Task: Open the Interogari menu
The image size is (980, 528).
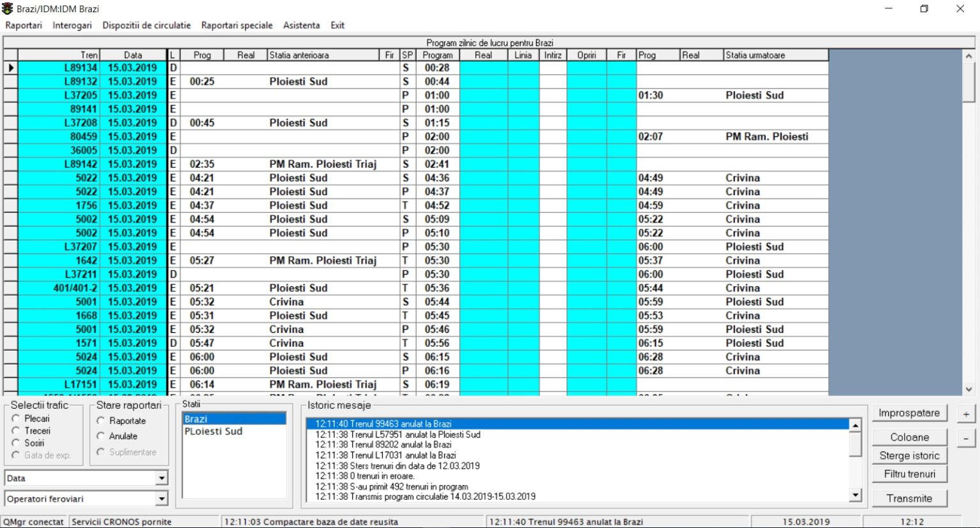Action: (x=72, y=26)
